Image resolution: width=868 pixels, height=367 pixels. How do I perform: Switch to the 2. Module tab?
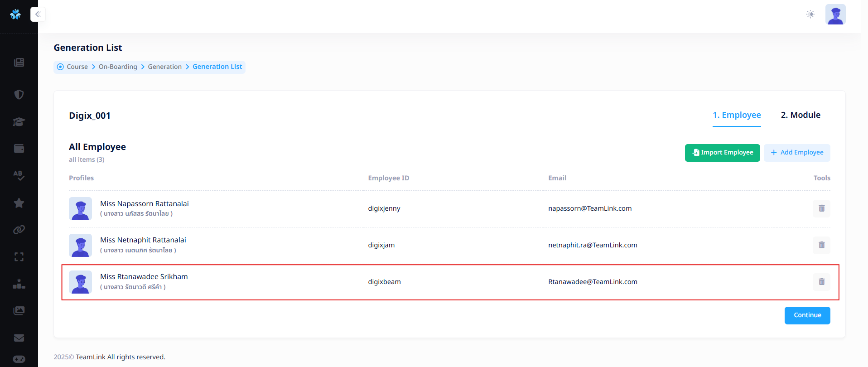click(800, 115)
